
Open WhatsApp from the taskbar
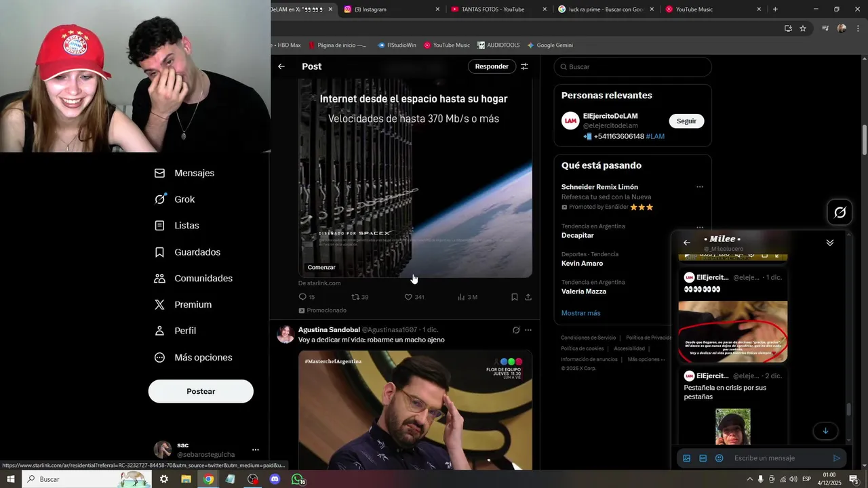pos(297,479)
